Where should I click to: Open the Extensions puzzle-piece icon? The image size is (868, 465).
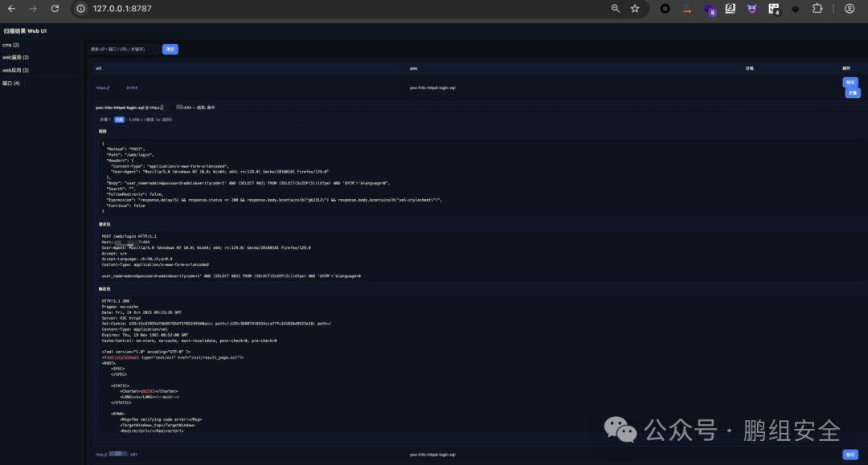(x=817, y=9)
